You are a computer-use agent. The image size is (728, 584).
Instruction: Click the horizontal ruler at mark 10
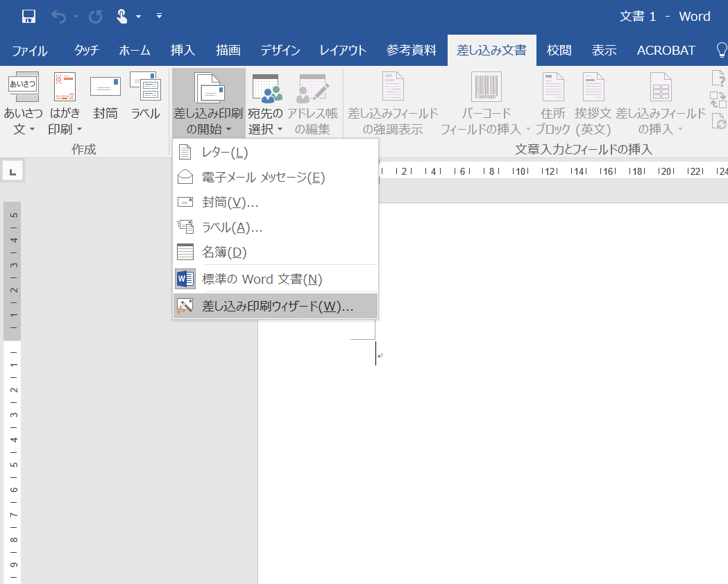point(520,171)
